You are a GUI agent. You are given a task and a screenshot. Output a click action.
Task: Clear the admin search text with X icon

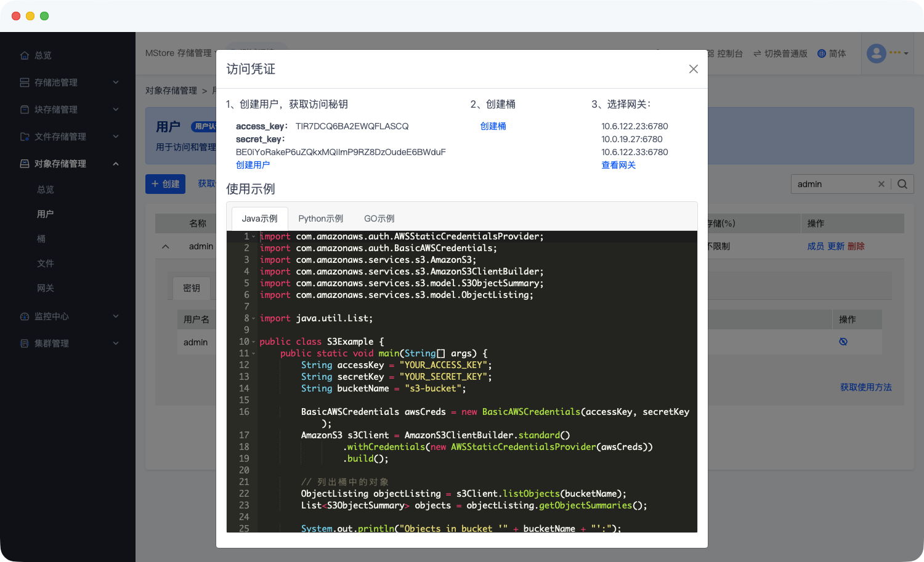pos(881,184)
